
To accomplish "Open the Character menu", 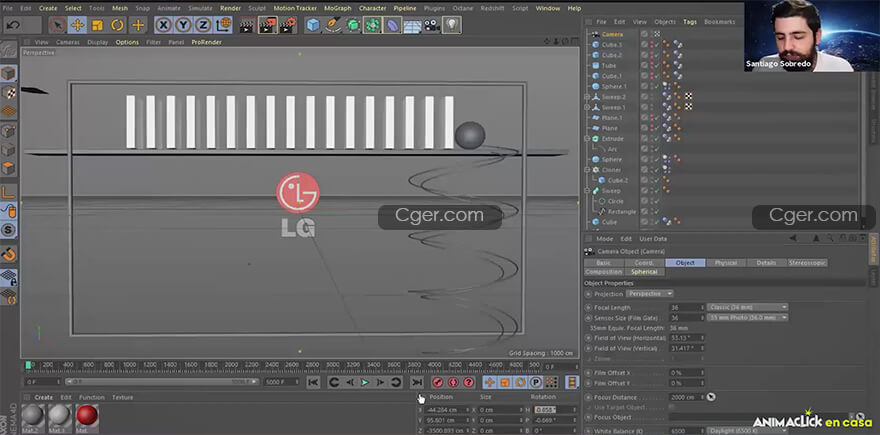I will point(373,8).
